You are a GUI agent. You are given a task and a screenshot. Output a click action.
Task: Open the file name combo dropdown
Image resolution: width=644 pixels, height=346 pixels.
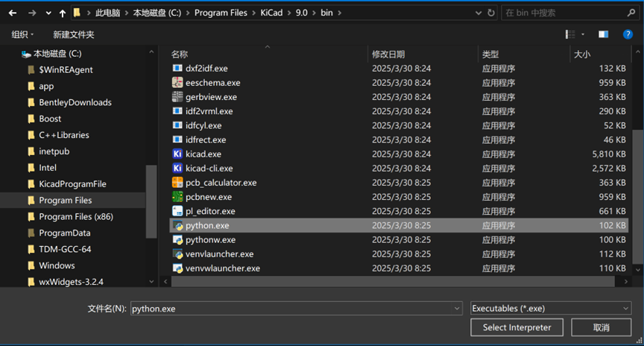tap(457, 308)
